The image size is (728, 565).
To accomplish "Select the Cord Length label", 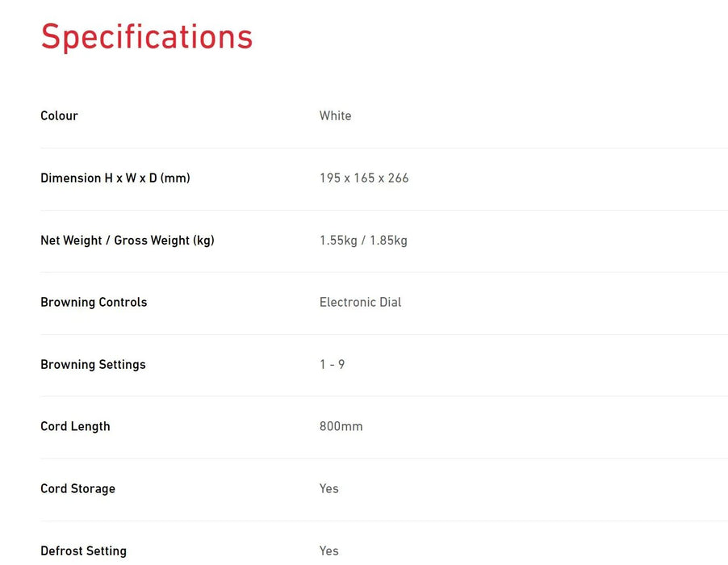I will pos(75,426).
